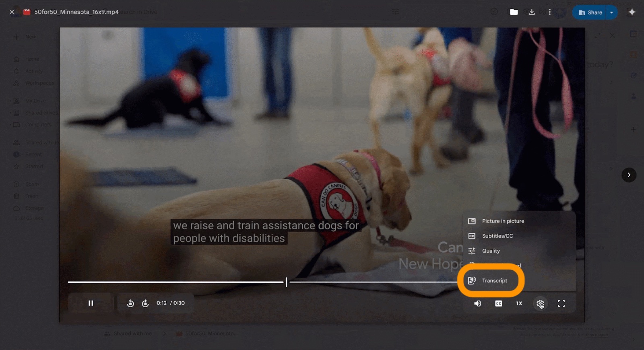Expand the Share dropdown arrow
The height and width of the screenshot is (350, 644).
coord(612,12)
